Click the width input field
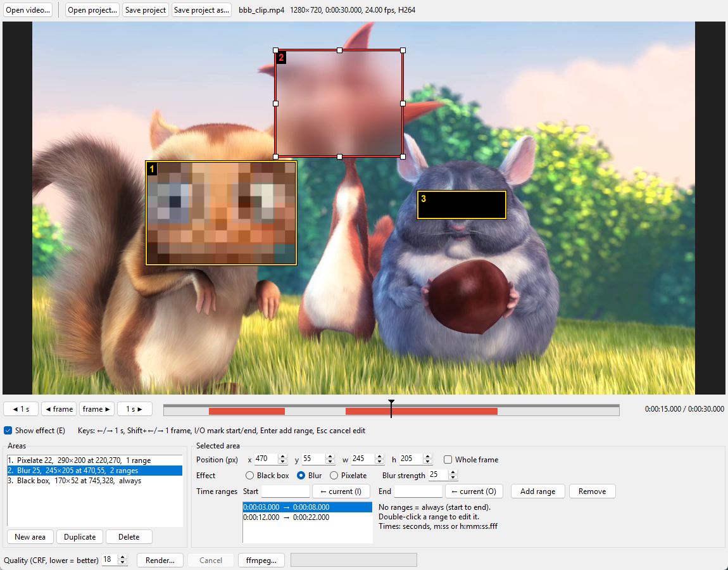The image size is (728, 570). coord(363,459)
